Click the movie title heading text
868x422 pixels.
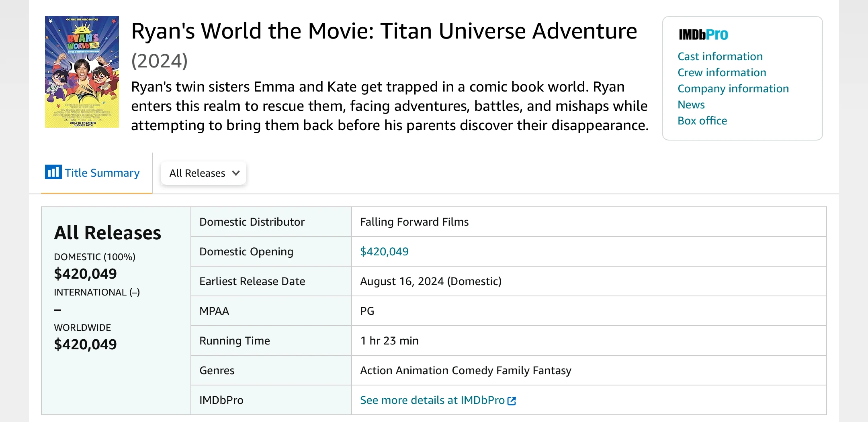384,31
